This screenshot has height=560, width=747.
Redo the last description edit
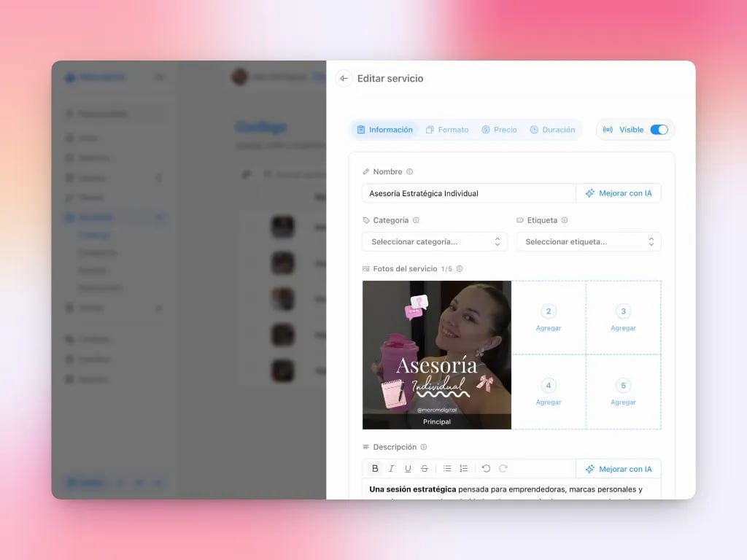tap(503, 469)
